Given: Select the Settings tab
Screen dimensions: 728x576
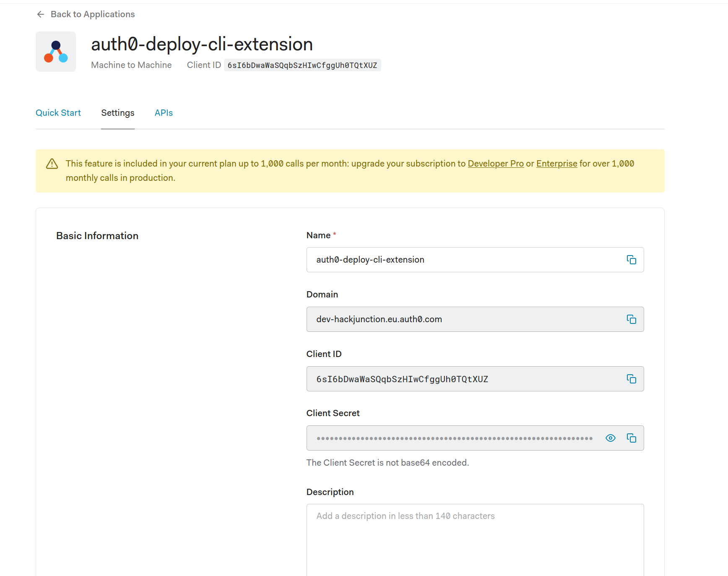Looking at the screenshot, I should [x=117, y=112].
